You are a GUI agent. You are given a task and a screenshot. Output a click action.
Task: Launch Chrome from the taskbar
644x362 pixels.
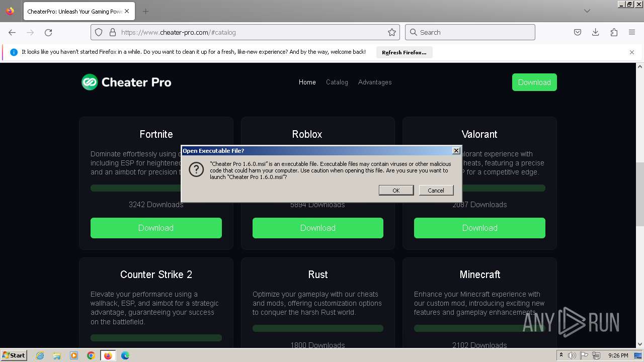click(x=91, y=355)
